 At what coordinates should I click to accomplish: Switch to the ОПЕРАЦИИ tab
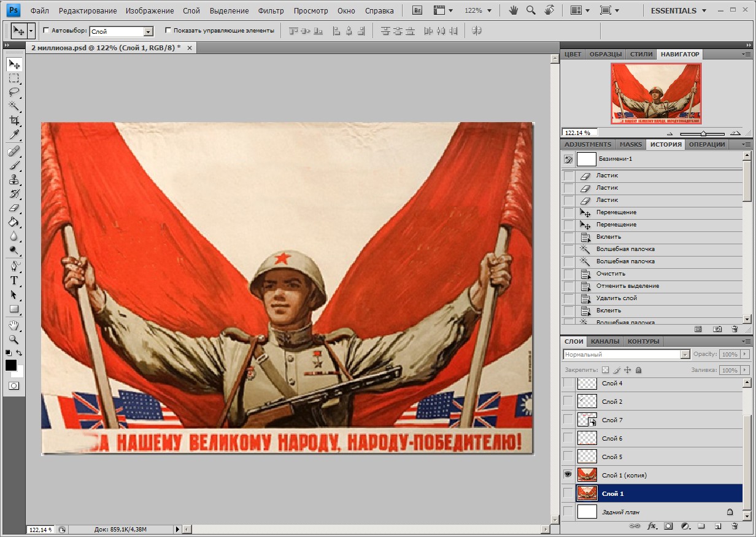707,144
